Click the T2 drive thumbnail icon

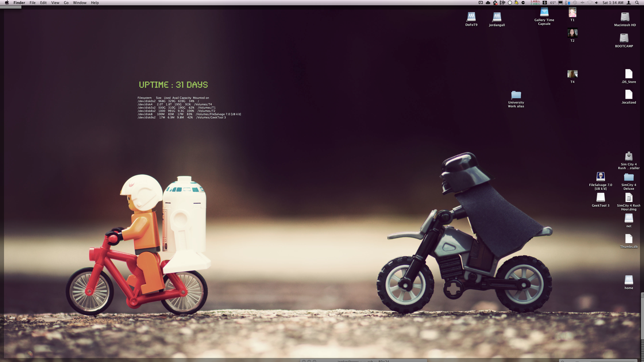click(x=572, y=33)
